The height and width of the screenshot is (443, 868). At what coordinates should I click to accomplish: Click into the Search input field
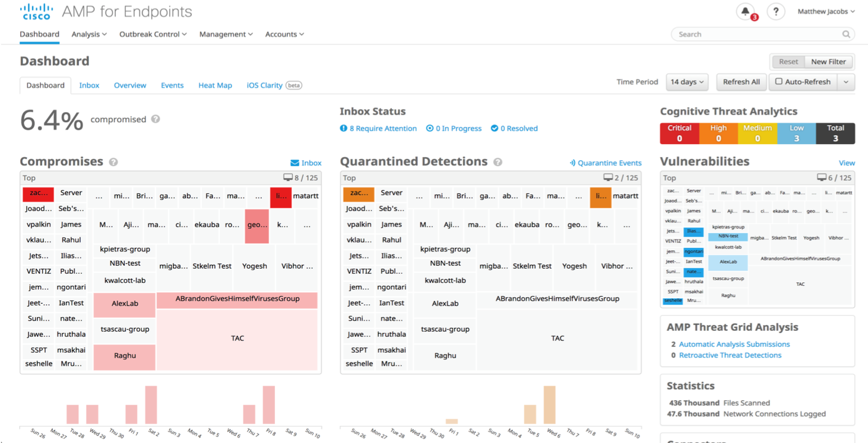click(x=757, y=34)
